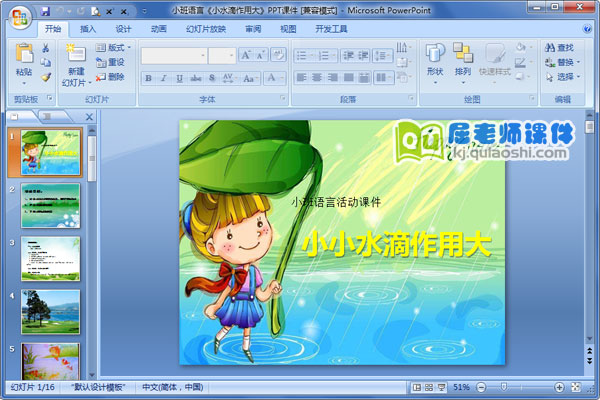Expand the font size combo box
600x400 pixels.
[232, 56]
